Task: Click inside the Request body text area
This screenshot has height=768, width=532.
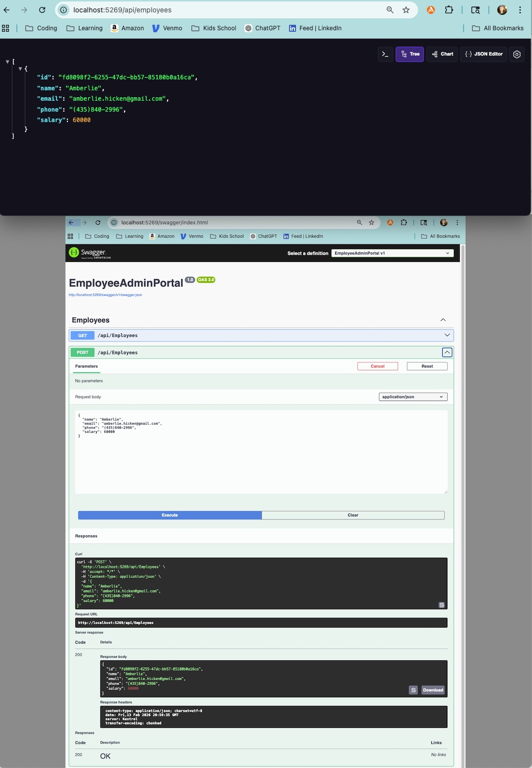Action: click(x=261, y=452)
